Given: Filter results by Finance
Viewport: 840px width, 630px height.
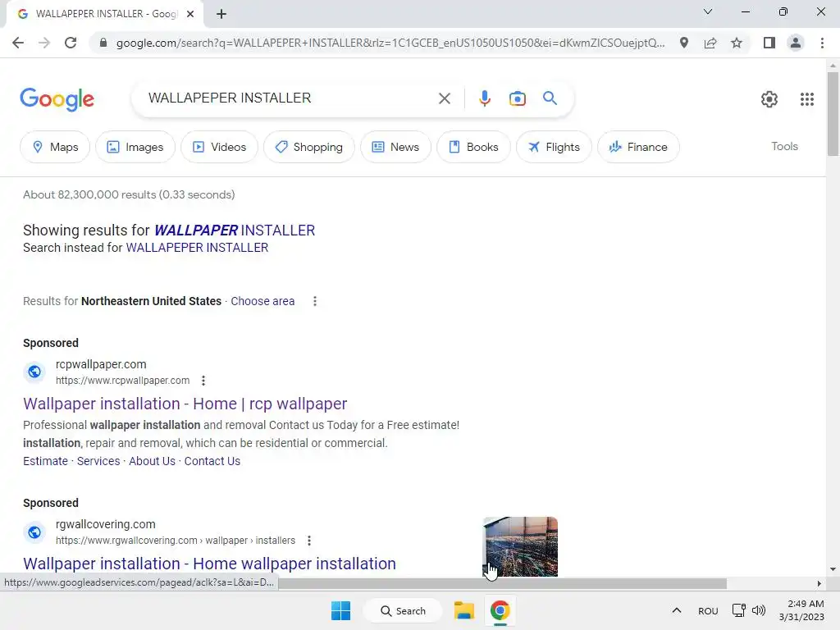Looking at the screenshot, I should 638,147.
